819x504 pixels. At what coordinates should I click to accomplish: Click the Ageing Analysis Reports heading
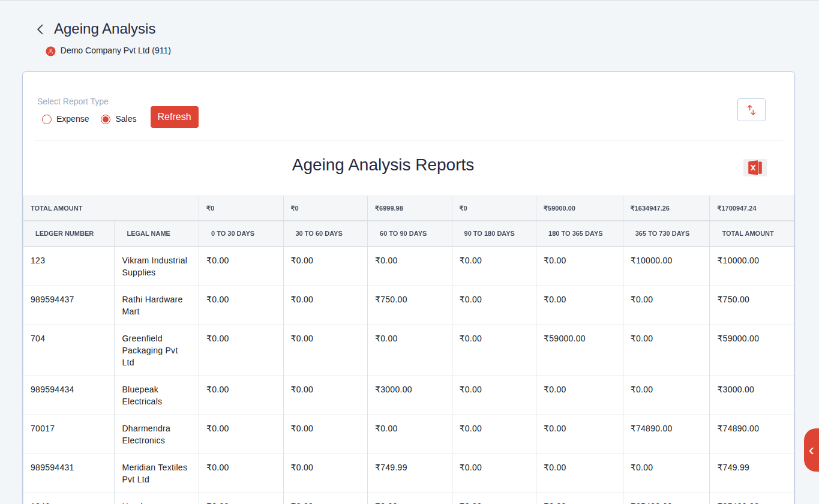click(383, 165)
